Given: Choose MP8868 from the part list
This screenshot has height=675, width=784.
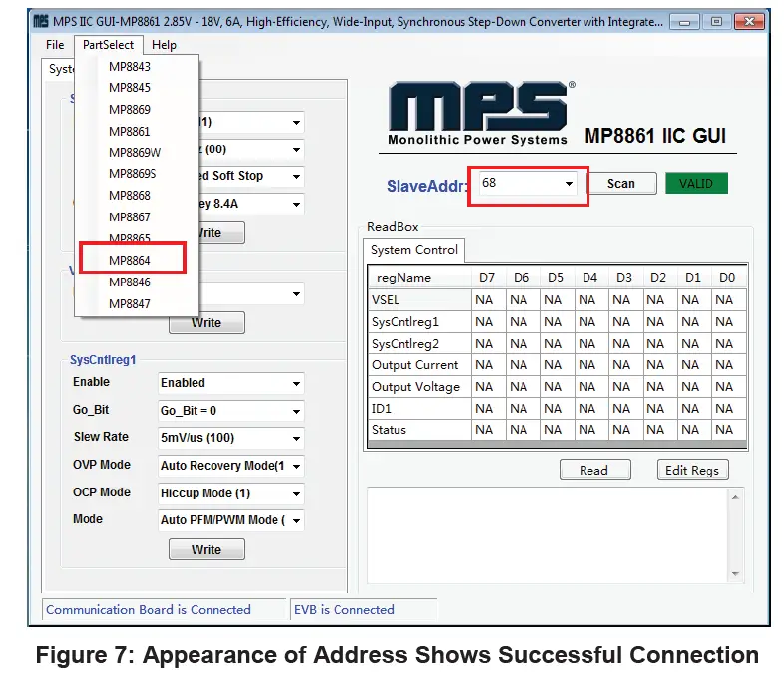Looking at the screenshot, I should 130,196.
